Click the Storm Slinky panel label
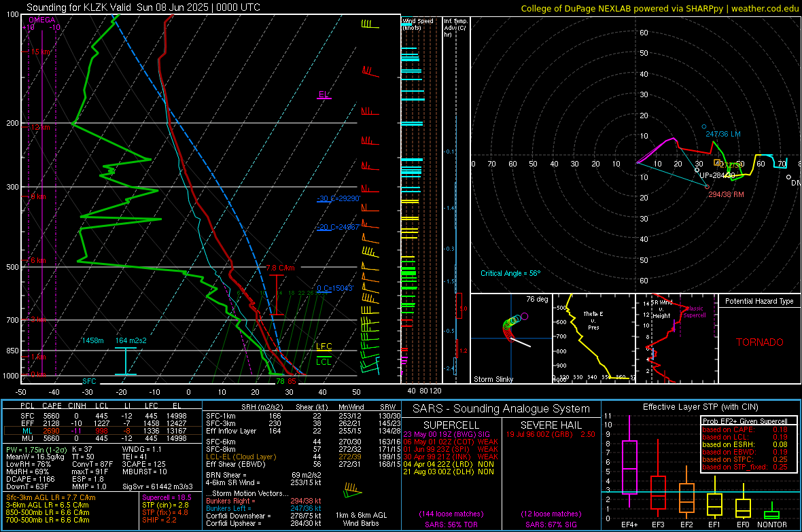The height and width of the screenshot is (532, 802). click(x=493, y=379)
